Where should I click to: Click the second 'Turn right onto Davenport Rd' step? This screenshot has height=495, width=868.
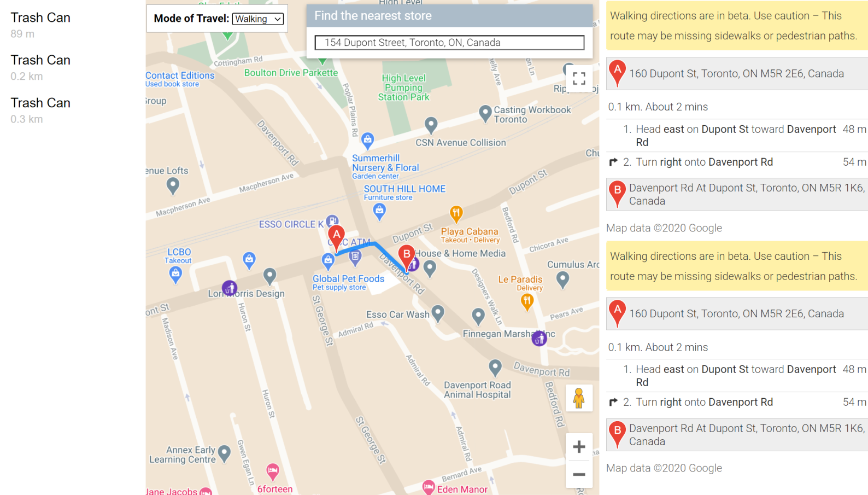pos(737,403)
